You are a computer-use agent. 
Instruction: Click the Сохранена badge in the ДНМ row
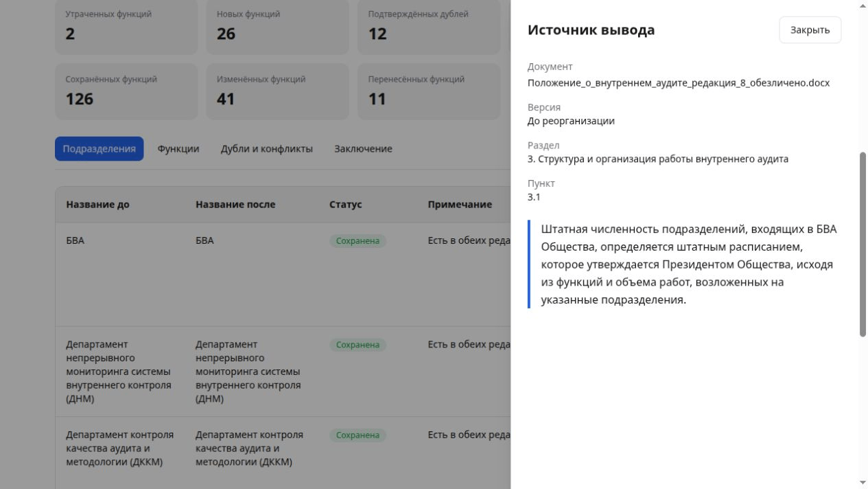(x=357, y=345)
